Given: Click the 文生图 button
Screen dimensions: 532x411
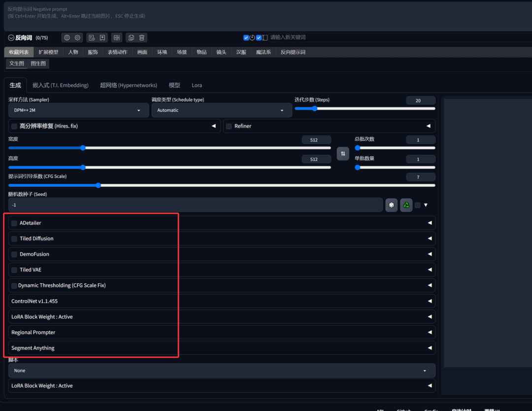Looking at the screenshot, I should point(17,64).
